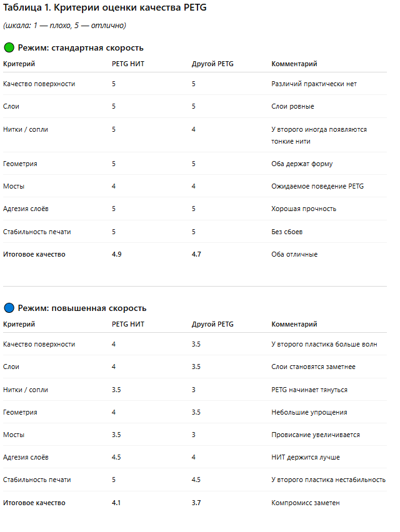Click the comment 'У второго иногда появляются тонкие нити'
400x532 pixels.
[319, 135]
